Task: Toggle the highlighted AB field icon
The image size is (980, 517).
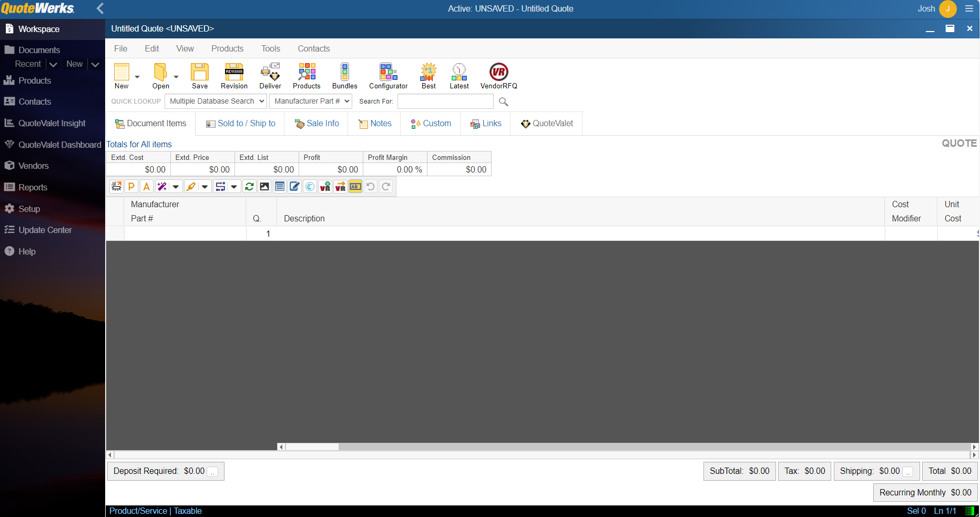Action: tap(355, 187)
